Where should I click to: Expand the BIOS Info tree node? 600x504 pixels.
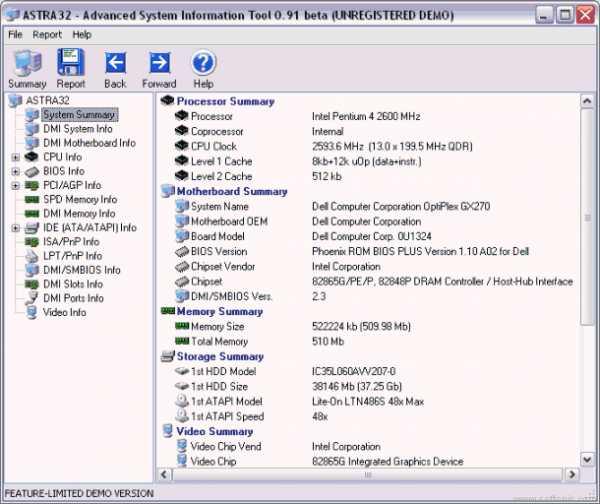[x=15, y=171]
